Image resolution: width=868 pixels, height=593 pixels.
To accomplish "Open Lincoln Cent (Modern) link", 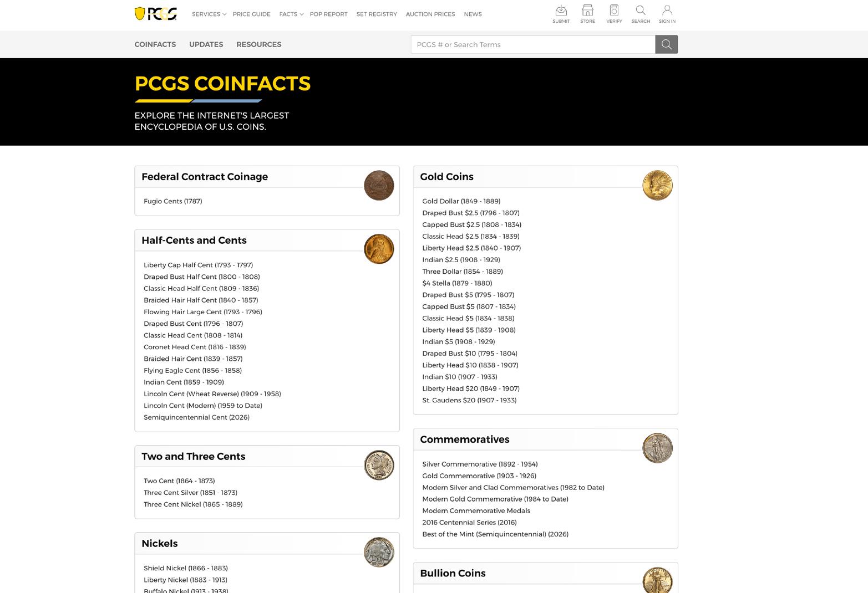I will click(x=203, y=406).
